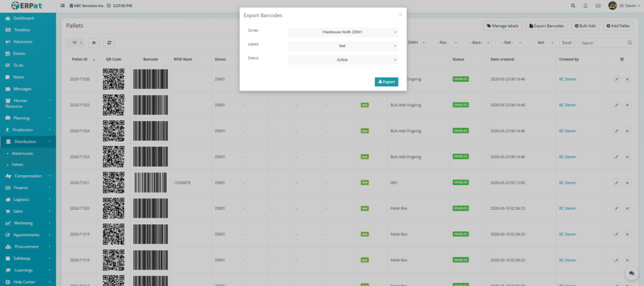Toggle the column list menu in table header
644x286 pixels.
pos(621,59)
